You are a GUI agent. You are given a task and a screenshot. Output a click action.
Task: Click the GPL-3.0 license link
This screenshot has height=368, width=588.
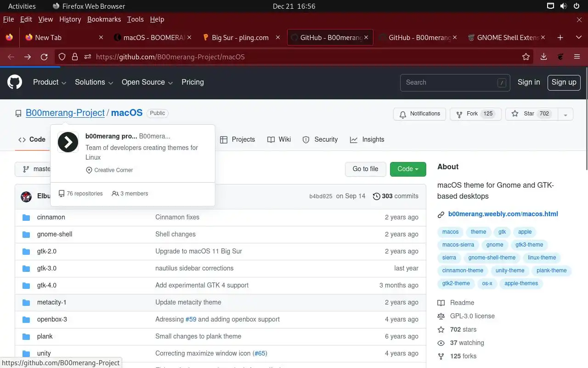pyautogui.click(x=472, y=316)
